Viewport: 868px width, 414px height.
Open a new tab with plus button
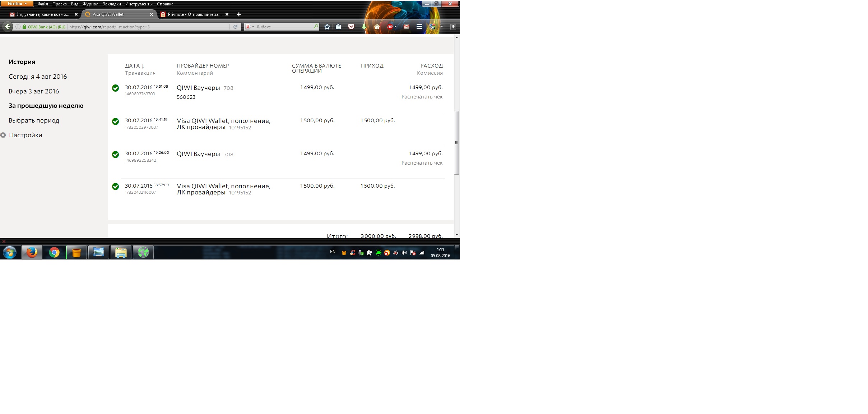pos(239,14)
